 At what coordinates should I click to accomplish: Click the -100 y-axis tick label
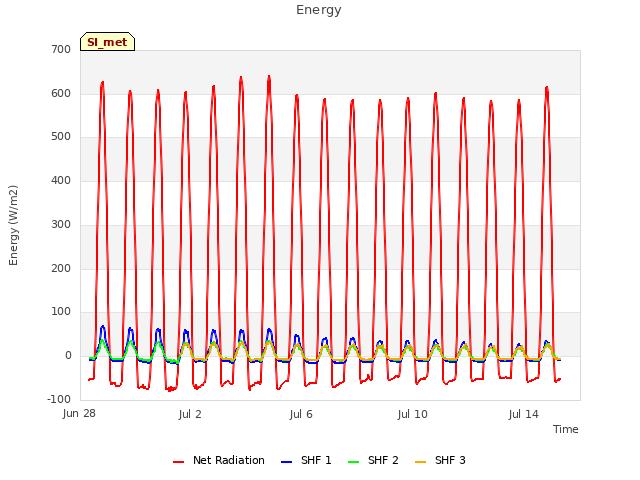(x=59, y=399)
